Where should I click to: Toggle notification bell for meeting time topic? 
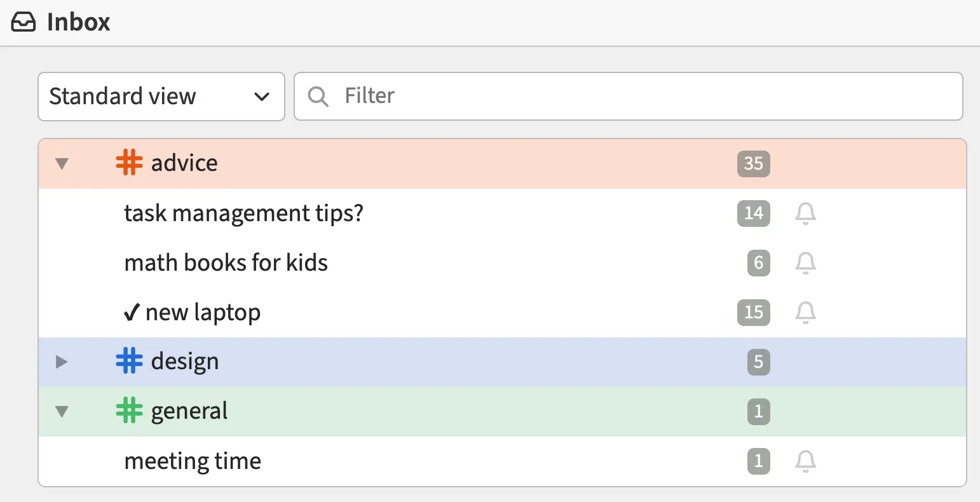[805, 461]
